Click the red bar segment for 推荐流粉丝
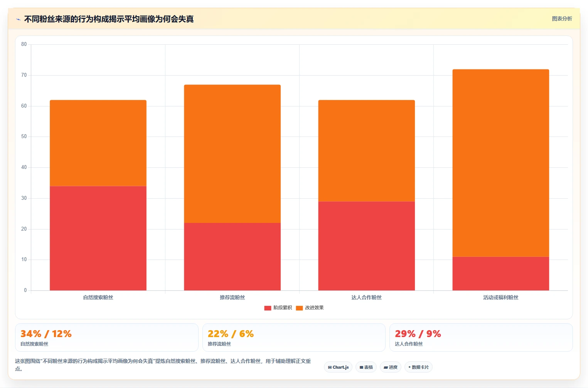This screenshot has width=588, height=388. (x=232, y=256)
